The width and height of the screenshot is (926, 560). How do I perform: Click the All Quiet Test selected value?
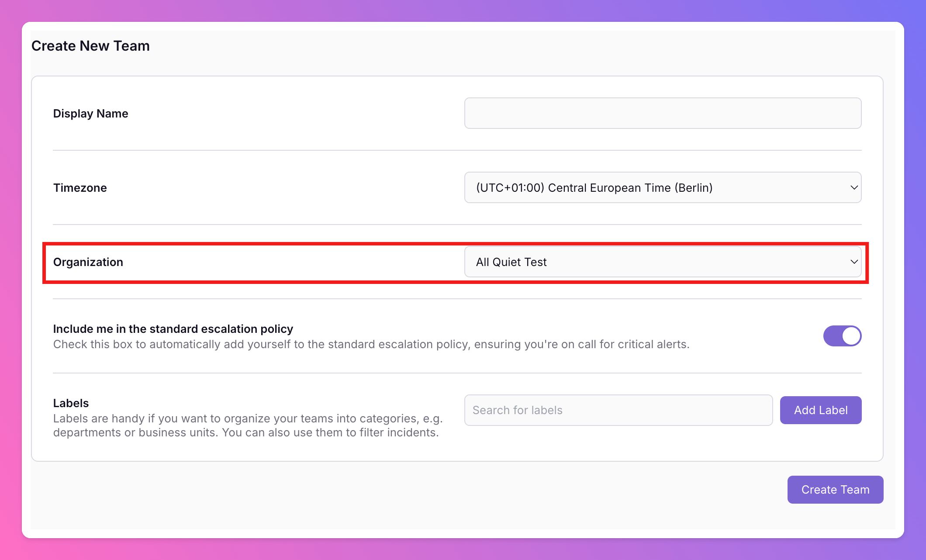coord(511,262)
